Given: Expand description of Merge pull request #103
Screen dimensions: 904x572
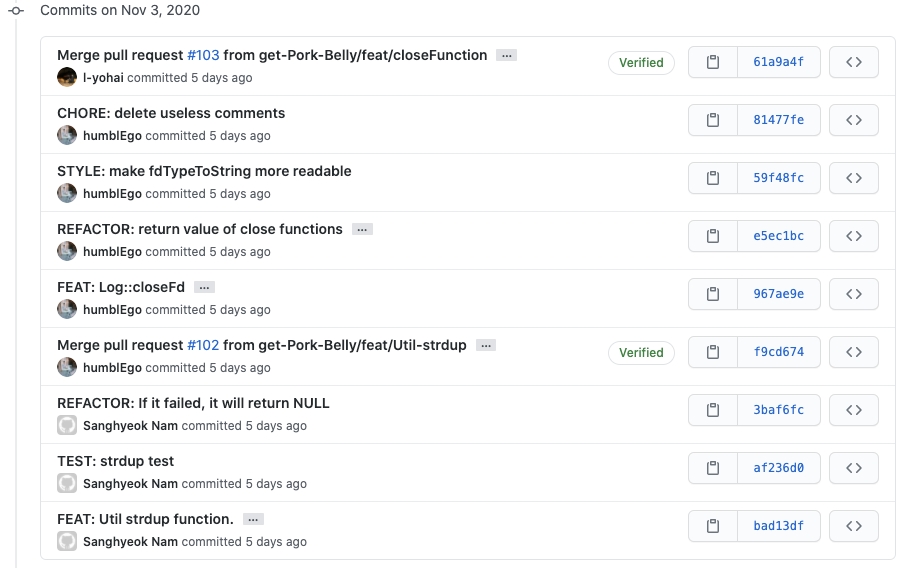Looking at the screenshot, I should tap(507, 56).
